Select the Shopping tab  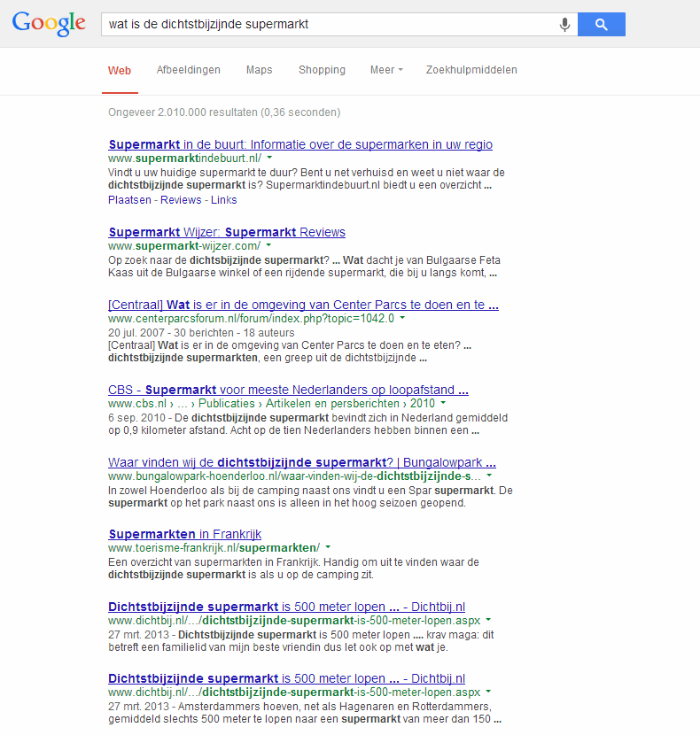tap(322, 70)
